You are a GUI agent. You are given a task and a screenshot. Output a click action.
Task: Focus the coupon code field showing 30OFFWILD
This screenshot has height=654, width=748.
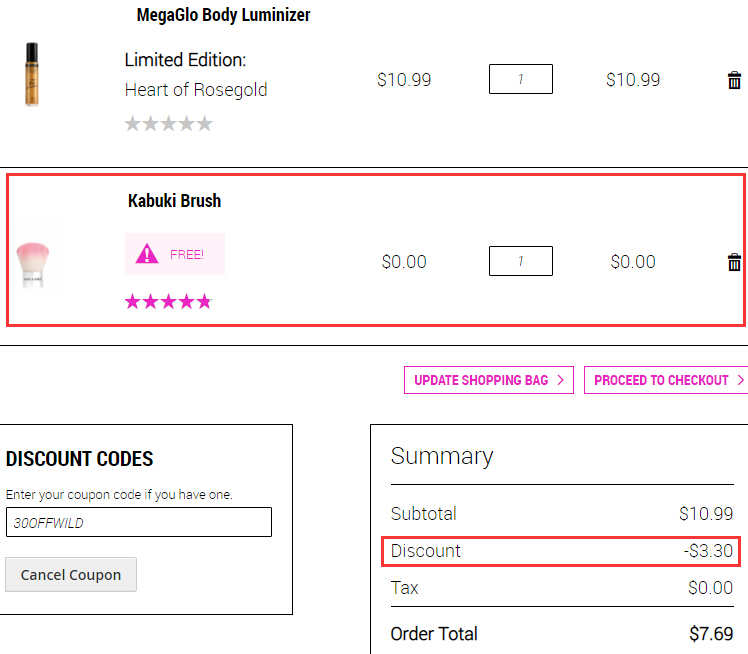pos(139,522)
